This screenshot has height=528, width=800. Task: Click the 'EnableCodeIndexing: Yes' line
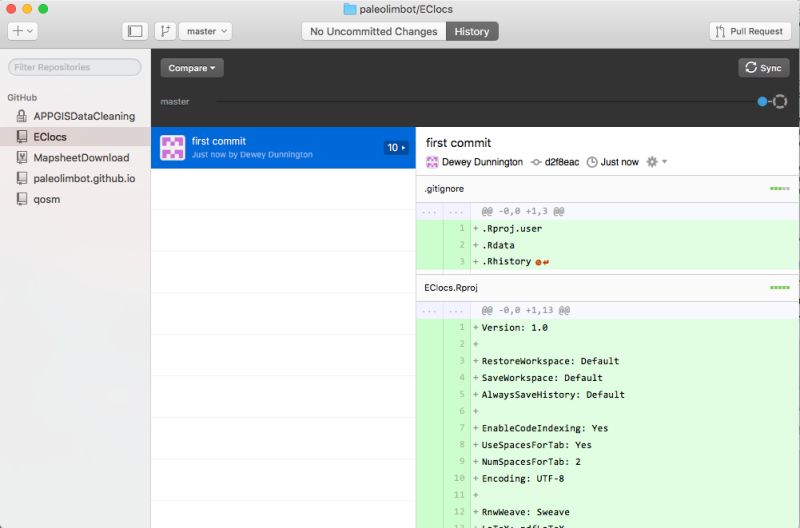(x=608, y=428)
